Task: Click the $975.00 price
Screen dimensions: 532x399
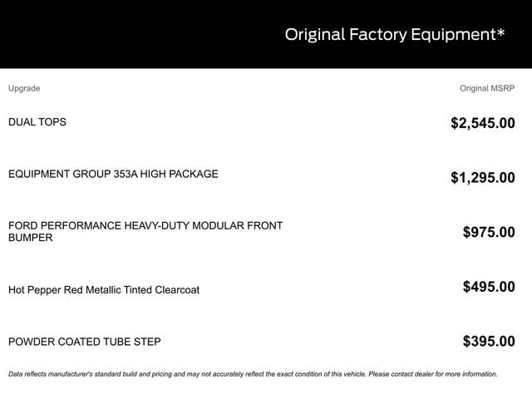Action: tap(489, 233)
